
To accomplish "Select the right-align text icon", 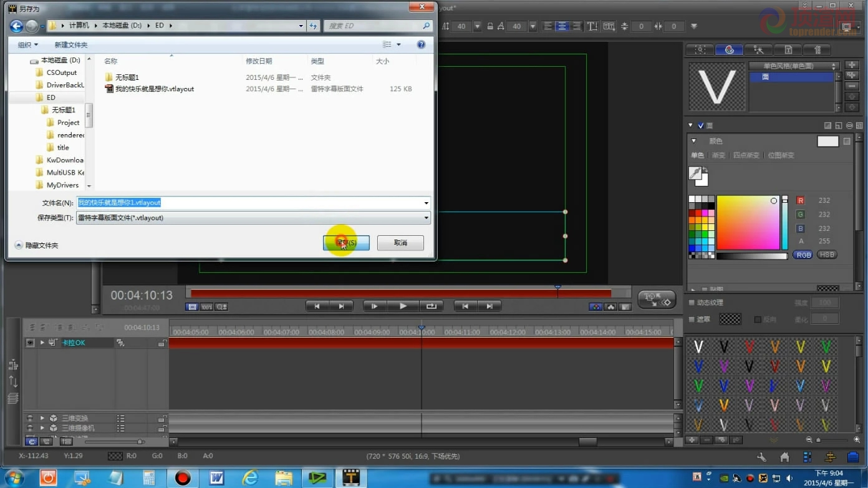I will coord(577,26).
